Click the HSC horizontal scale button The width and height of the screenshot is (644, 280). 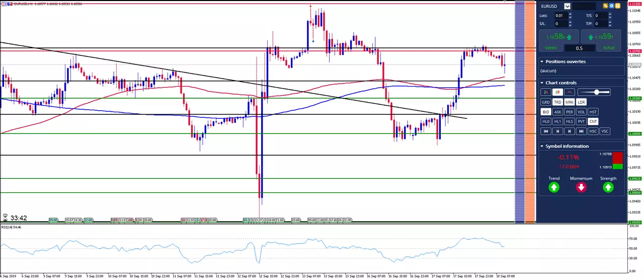(593, 131)
